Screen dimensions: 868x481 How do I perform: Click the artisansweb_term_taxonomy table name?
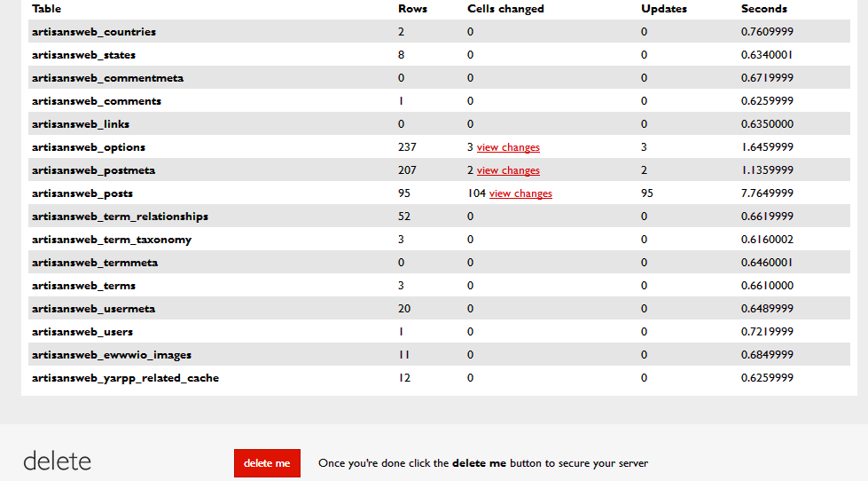[112, 240]
